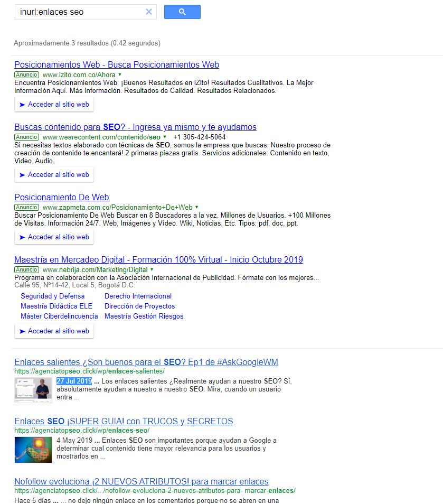
Task: Open 'Posicionamientos Web - Busca Posicionamientos Web' ad
Action: tap(117, 65)
